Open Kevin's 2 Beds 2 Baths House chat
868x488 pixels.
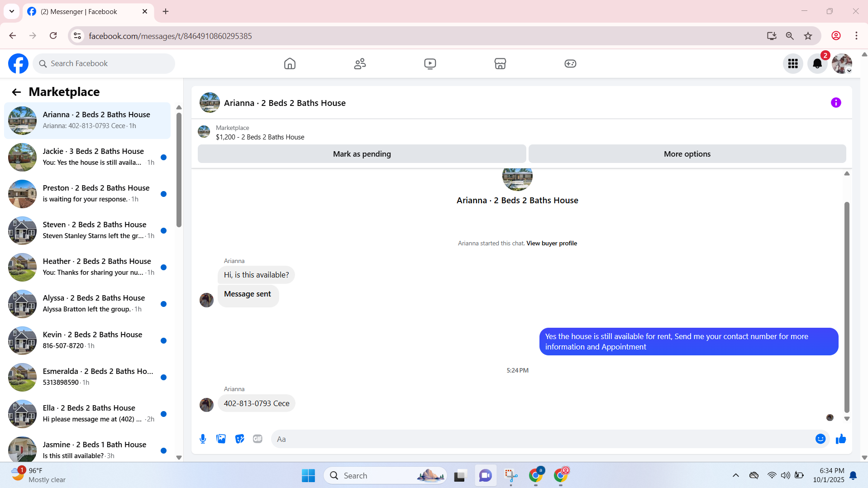[x=87, y=340]
